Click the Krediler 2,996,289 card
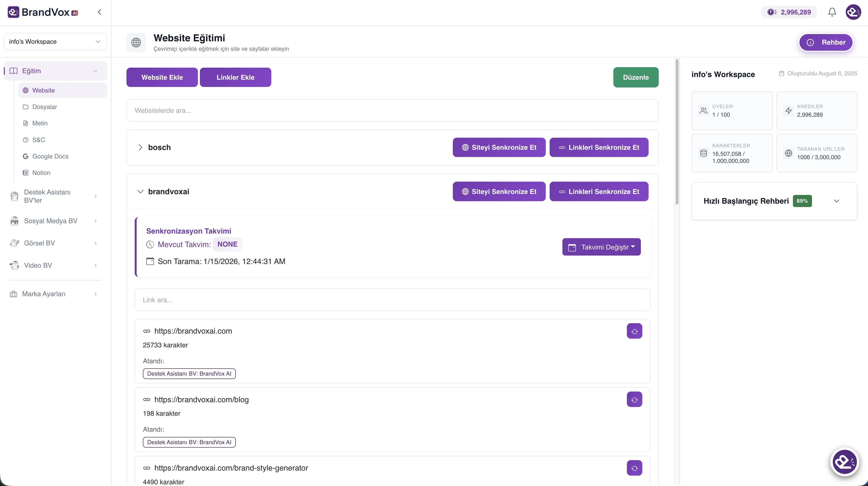The image size is (868, 486). pyautogui.click(x=817, y=111)
